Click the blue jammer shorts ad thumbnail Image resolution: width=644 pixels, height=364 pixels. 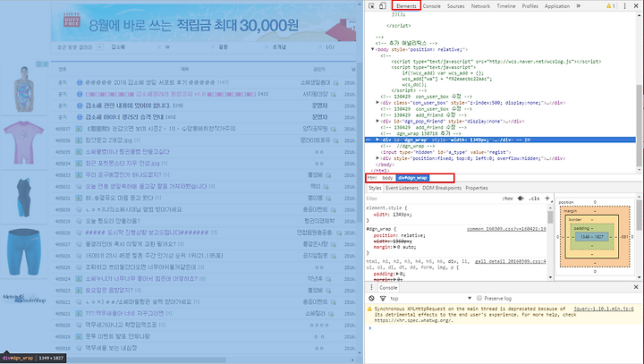(x=23, y=251)
